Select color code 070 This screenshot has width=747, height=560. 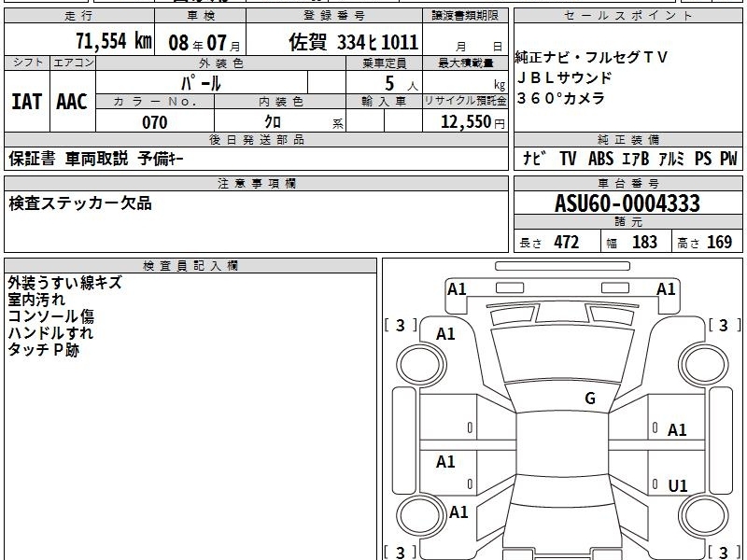click(x=155, y=122)
